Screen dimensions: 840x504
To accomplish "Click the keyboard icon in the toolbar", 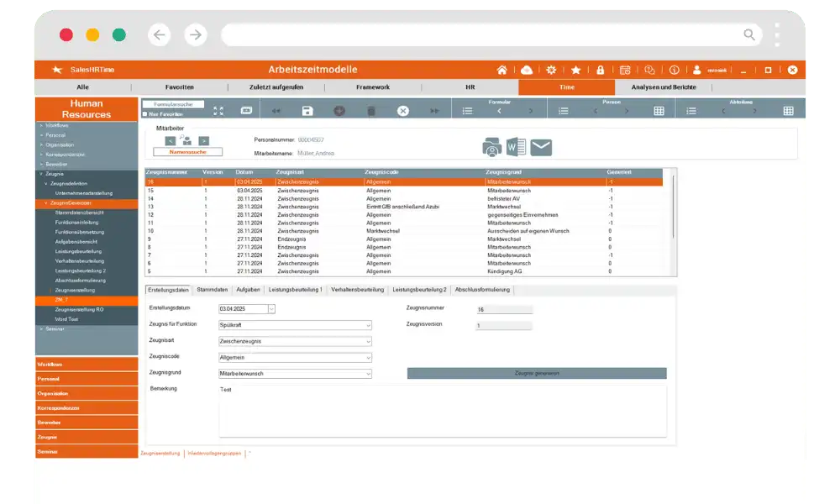I will pyautogui.click(x=246, y=110).
